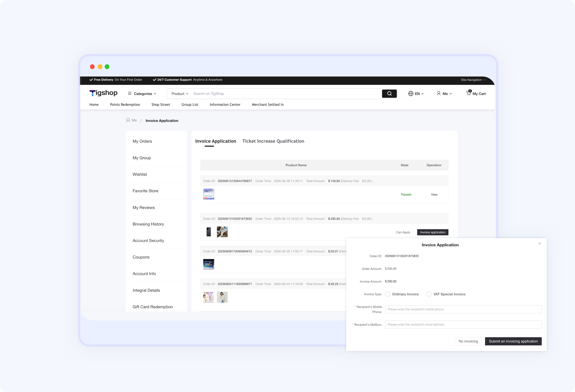
Task: Focus the recipient's mobile phone field
Action: coord(463,309)
